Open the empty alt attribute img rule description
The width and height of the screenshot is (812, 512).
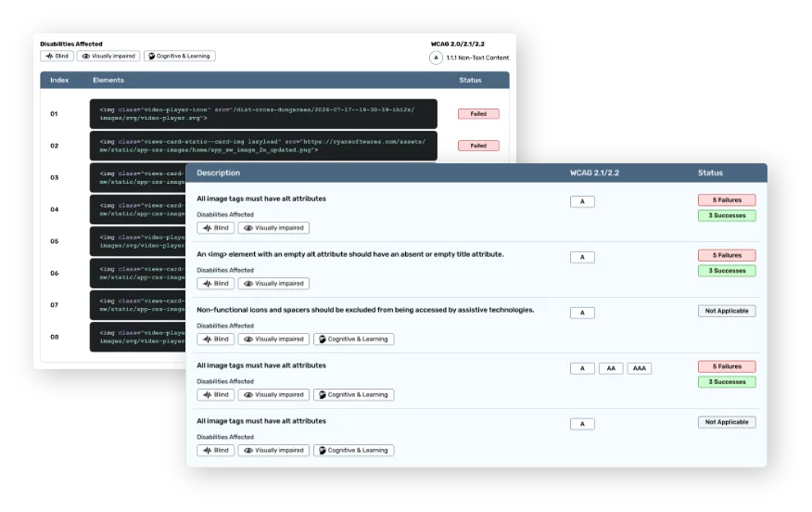pos(350,254)
